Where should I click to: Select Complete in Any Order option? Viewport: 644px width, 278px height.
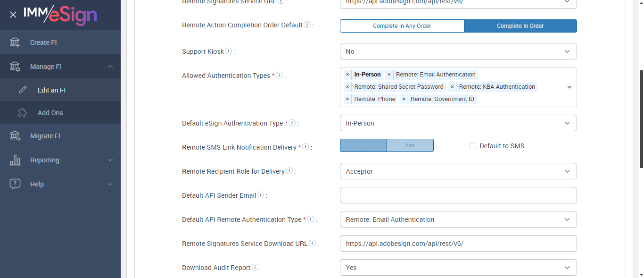click(x=402, y=26)
